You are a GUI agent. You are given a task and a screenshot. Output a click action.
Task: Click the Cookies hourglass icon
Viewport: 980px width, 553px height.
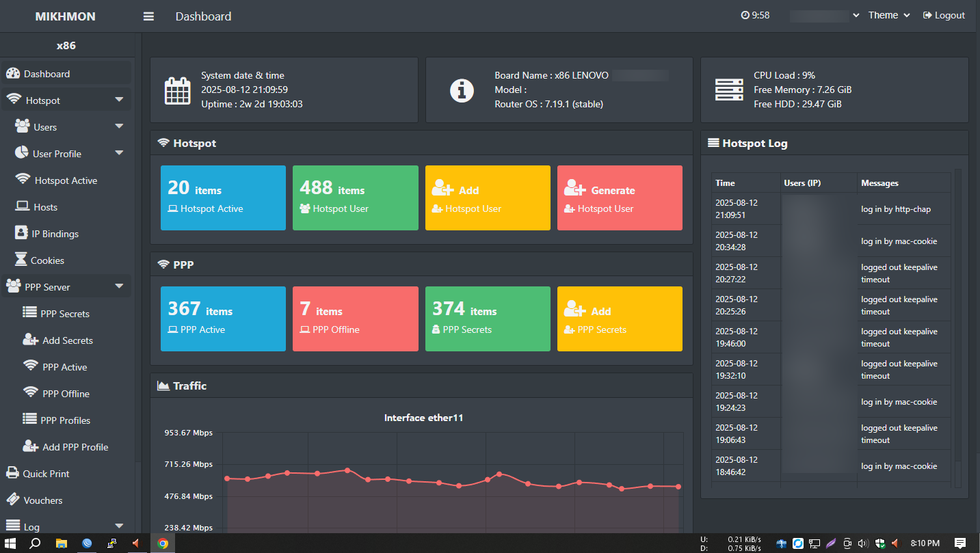coord(21,260)
